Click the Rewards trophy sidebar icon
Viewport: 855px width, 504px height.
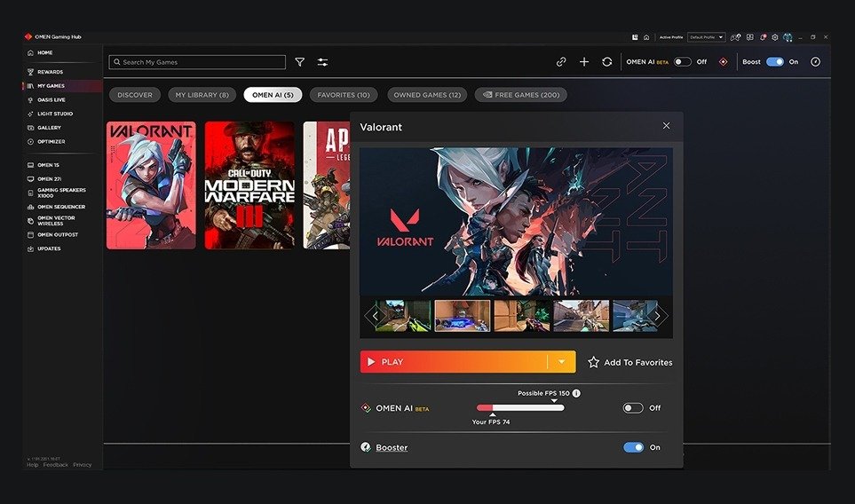[x=30, y=72]
